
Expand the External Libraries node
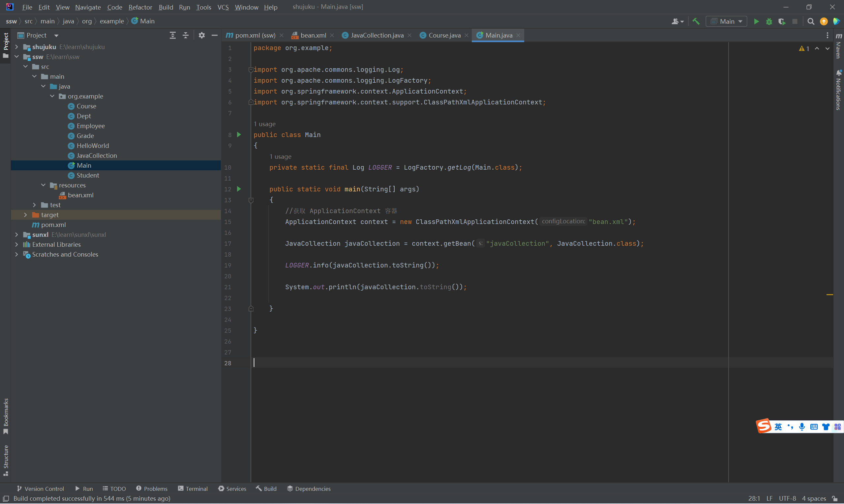click(x=17, y=244)
